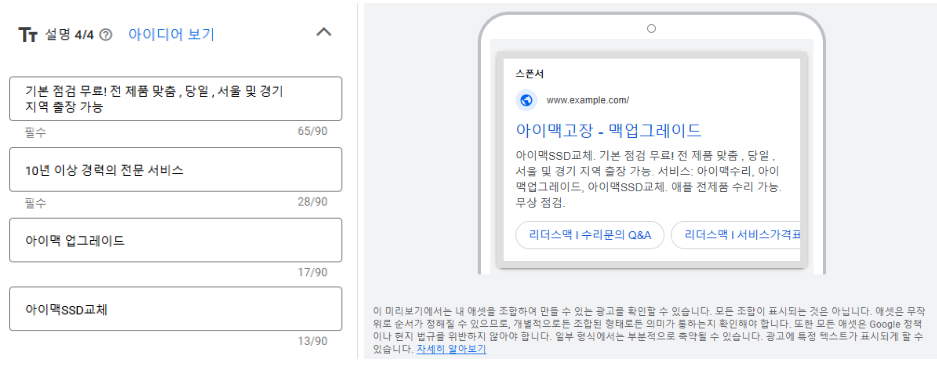This screenshot has width=937, height=366.
Task: Click the Tt text icon next to 설명
Action: [x=28, y=35]
